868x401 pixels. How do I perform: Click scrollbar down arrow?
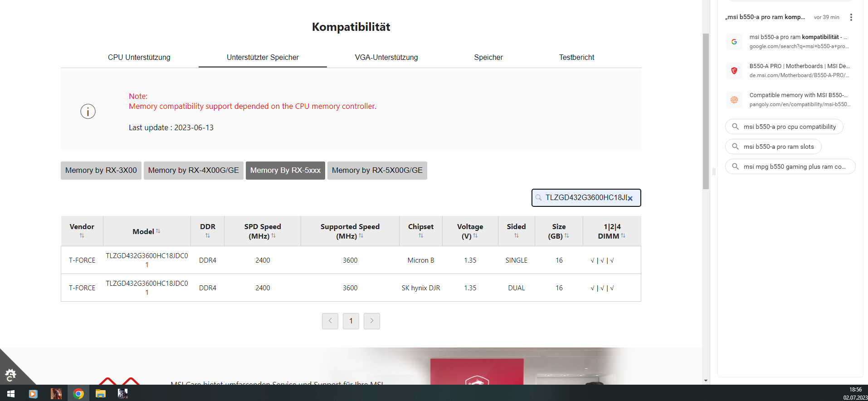[x=706, y=381]
